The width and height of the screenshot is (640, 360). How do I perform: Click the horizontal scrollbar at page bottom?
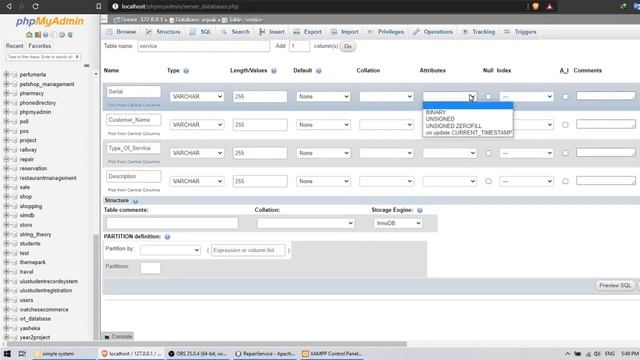[207, 344]
